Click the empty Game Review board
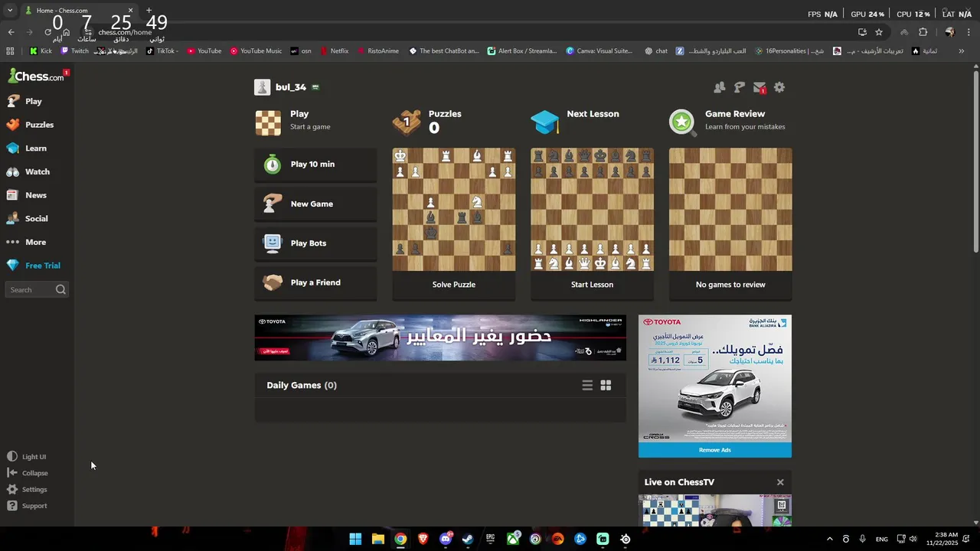 730,210
